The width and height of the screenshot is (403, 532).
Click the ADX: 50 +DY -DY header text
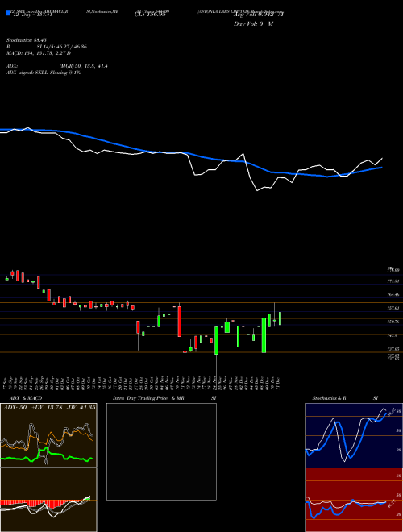[49, 408]
